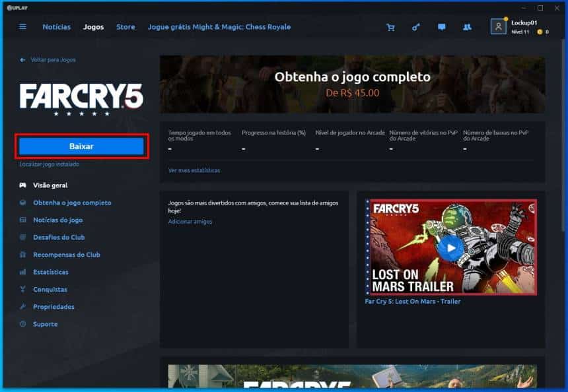The width and height of the screenshot is (568, 392).
Task: Select Visão geral in the sidebar
Action: [50, 185]
